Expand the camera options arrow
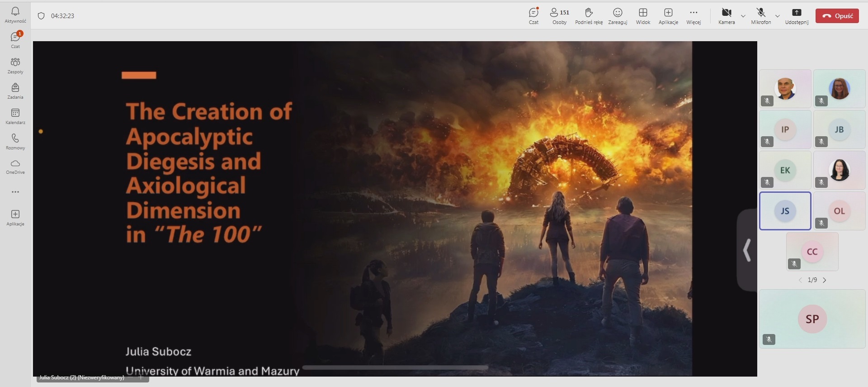 743,16
